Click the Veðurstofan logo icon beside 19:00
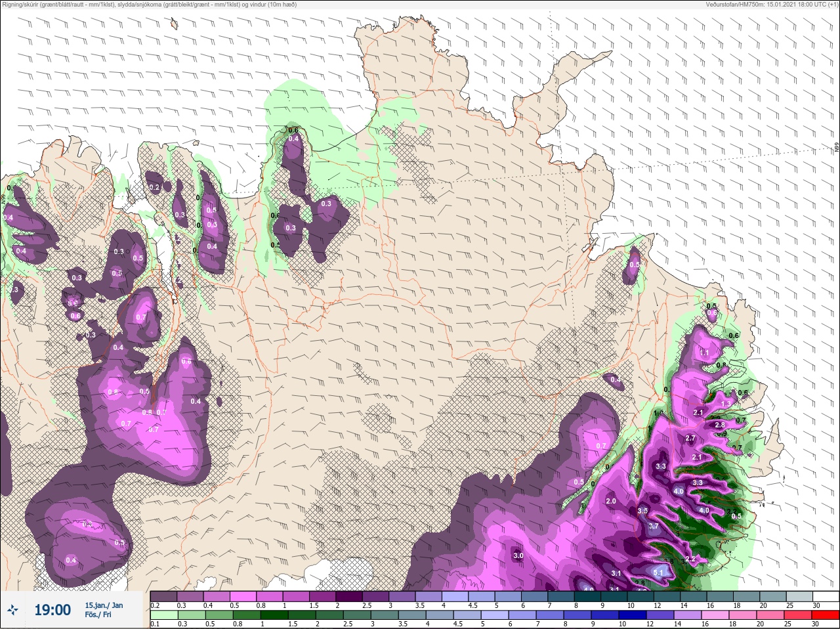 (13, 610)
